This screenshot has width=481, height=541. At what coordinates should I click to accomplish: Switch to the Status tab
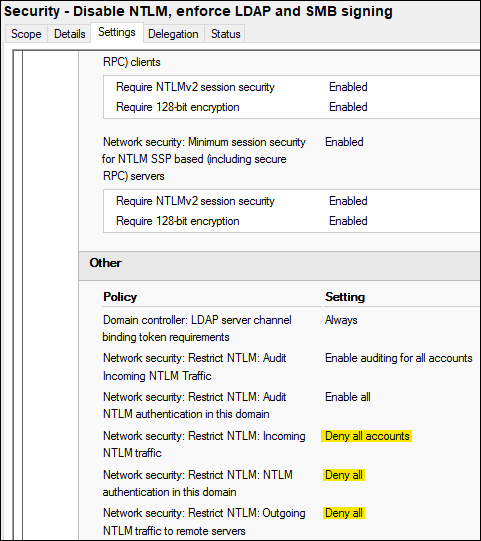pos(225,34)
